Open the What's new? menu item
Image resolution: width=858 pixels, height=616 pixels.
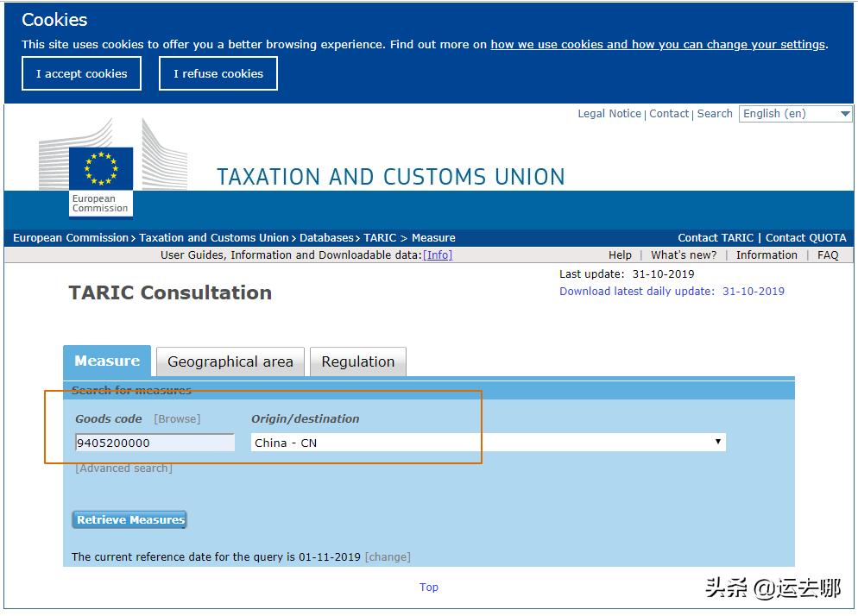click(684, 255)
